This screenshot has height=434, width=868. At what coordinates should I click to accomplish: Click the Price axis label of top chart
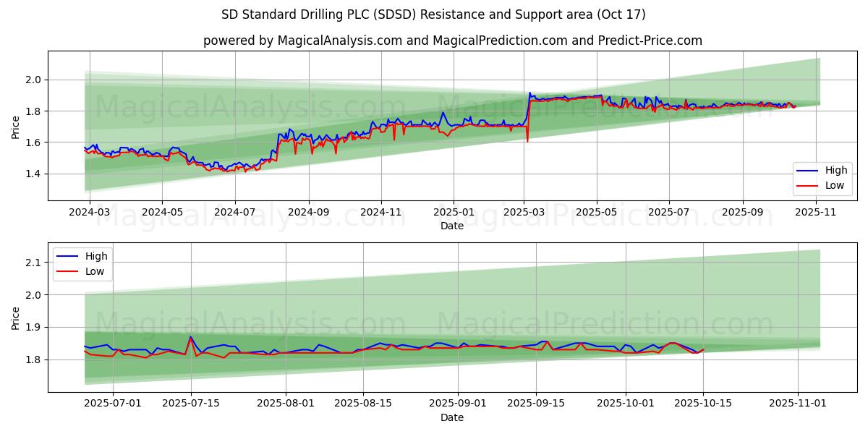click(x=16, y=126)
